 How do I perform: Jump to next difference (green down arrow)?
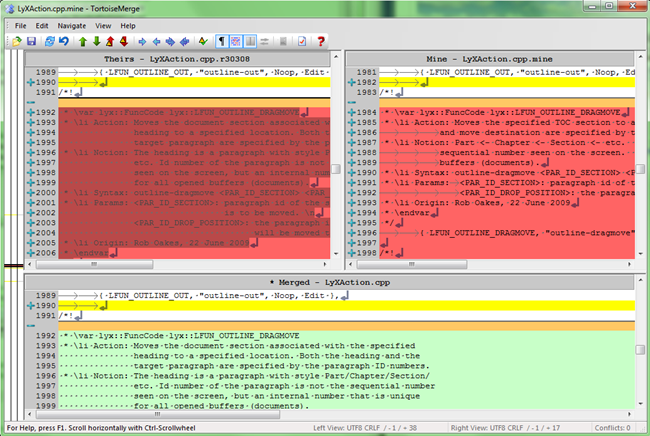pyautogui.click(x=97, y=41)
